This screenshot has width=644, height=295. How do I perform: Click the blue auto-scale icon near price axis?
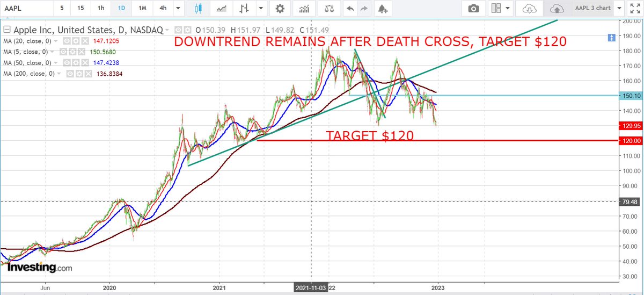(611, 37)
